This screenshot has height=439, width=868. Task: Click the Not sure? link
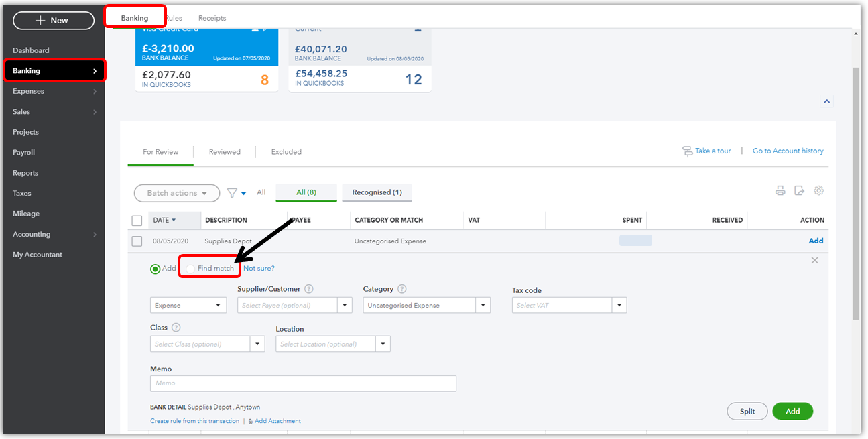pyautogui.click(x=259, y=269)
